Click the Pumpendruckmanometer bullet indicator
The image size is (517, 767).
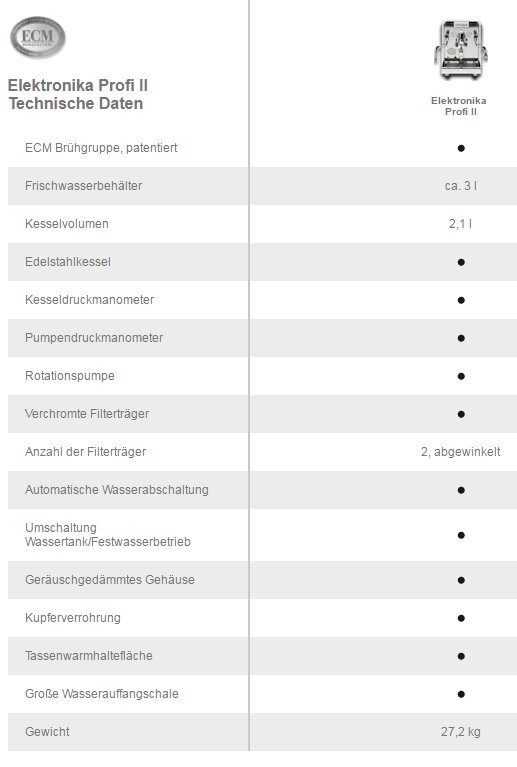pyautogui.click(x=461, y=338)
